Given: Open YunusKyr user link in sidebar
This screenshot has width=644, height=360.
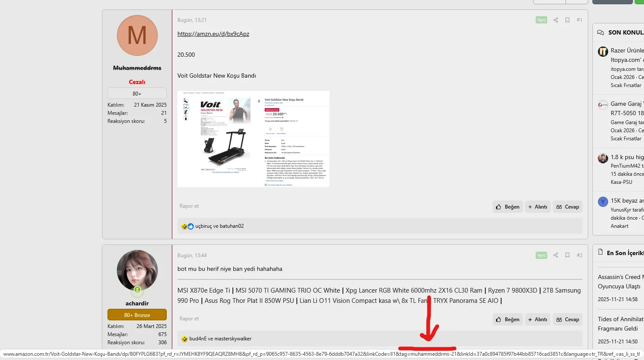Looking at the screenshot, I should pyautogui.click(x=621, y=210).
